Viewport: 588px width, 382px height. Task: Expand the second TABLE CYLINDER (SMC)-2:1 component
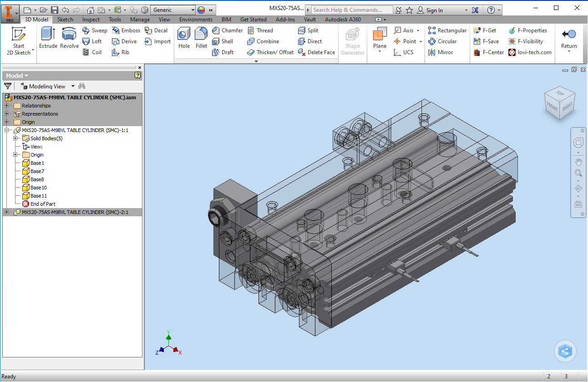[7, 212]
